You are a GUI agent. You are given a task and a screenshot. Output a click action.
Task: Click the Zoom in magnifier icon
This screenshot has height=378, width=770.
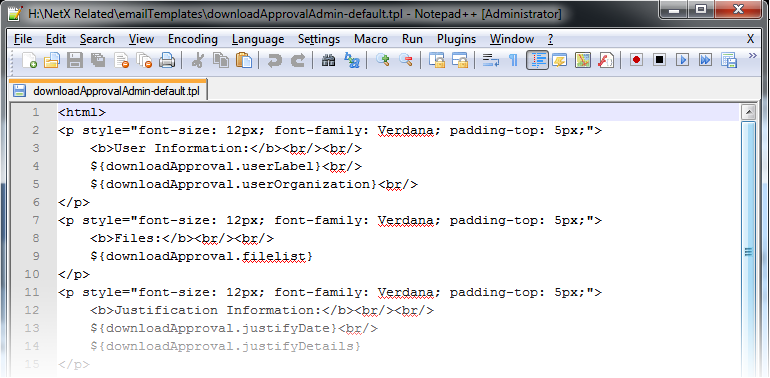pos(383,60)
